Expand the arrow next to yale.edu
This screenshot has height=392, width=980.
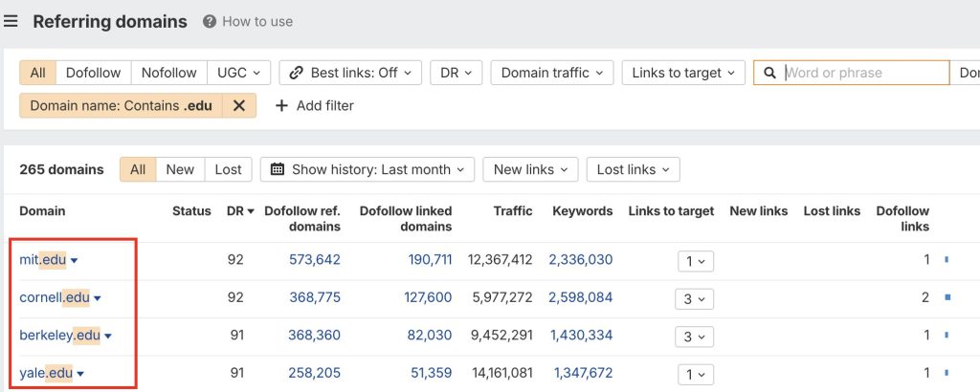(80, 375)
